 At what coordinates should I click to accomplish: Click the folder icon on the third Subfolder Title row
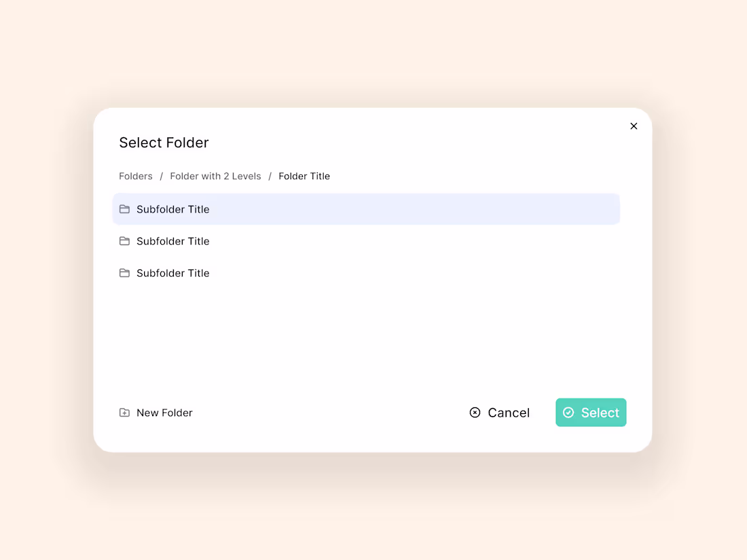pyautogui.click(x=125, y=273)
